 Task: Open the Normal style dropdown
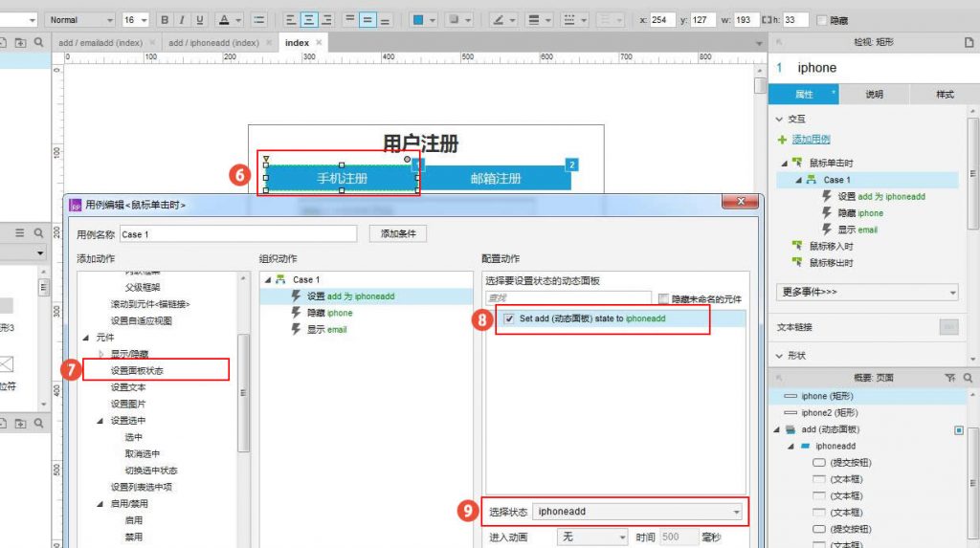pos(80,20)
